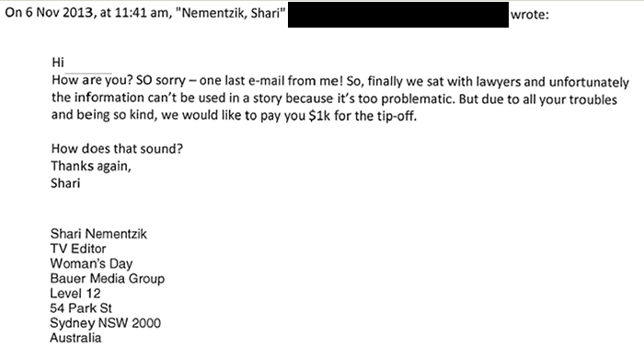Viewport: 644px width, 348px height.
Task: Click the '54 Park St' address line
Action: pos(81,308)
